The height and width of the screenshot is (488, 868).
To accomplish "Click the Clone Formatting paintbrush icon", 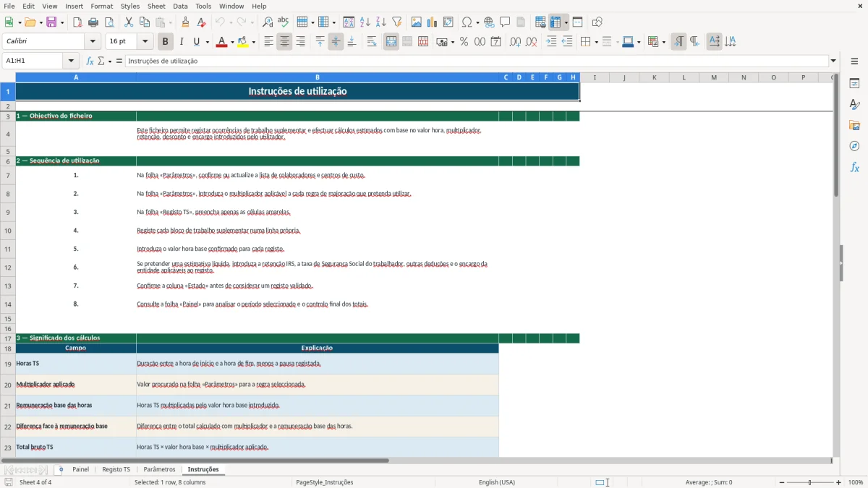I will [185, 22].
